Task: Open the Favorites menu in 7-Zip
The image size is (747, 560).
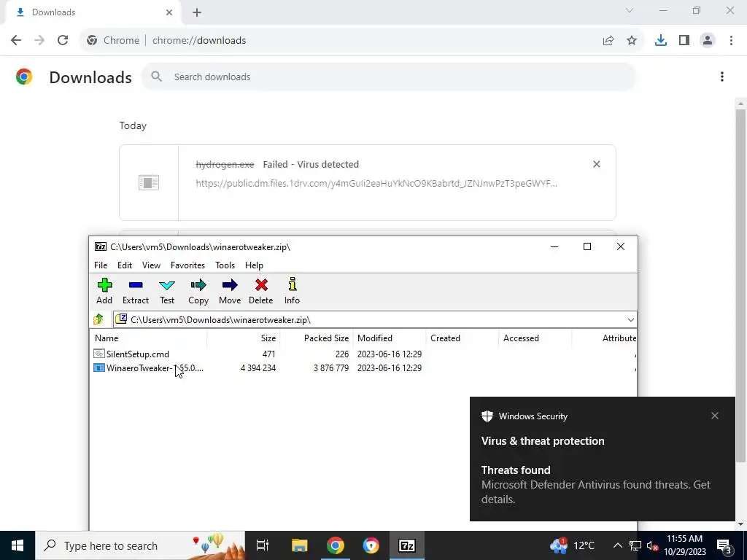Action: pyautogui.click(x=187, y=265)
